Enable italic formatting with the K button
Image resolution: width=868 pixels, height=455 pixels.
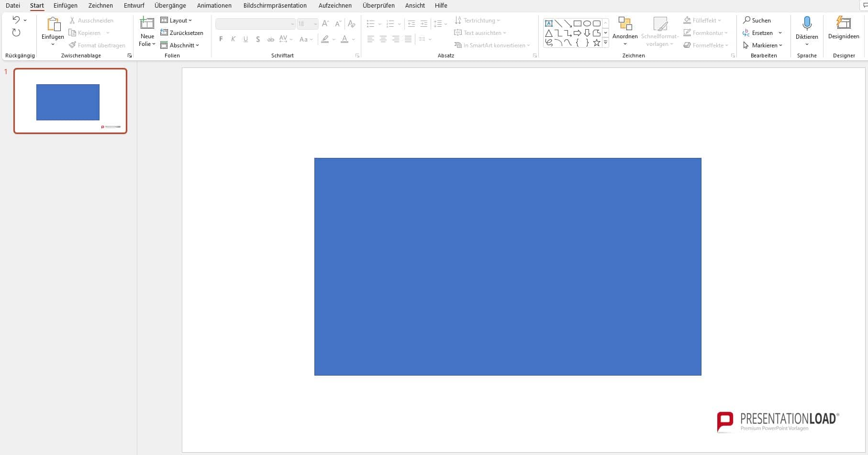[x=233, y=39]
